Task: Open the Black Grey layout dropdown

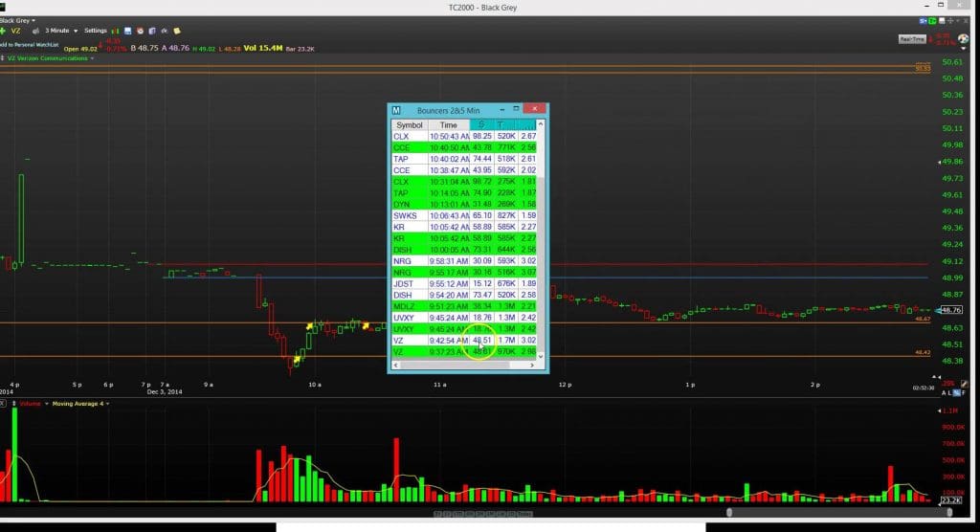Action: [x=17, y=21]
